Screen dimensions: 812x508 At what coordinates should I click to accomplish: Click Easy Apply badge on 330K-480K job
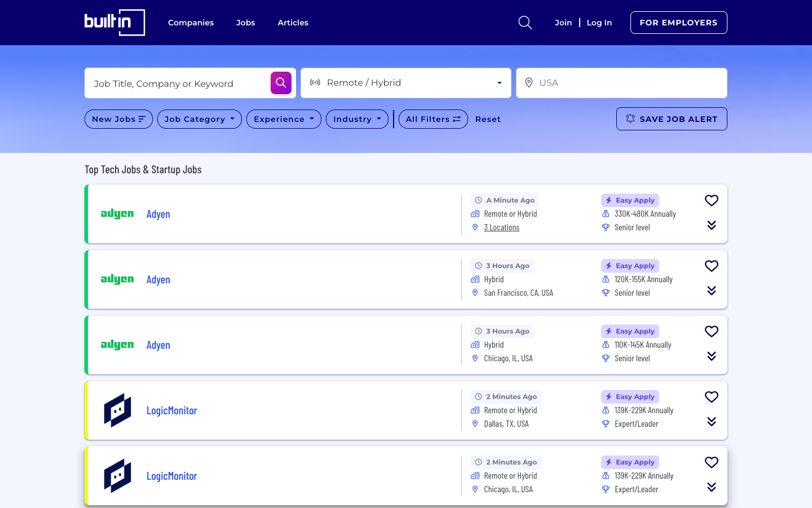[630, 200]
